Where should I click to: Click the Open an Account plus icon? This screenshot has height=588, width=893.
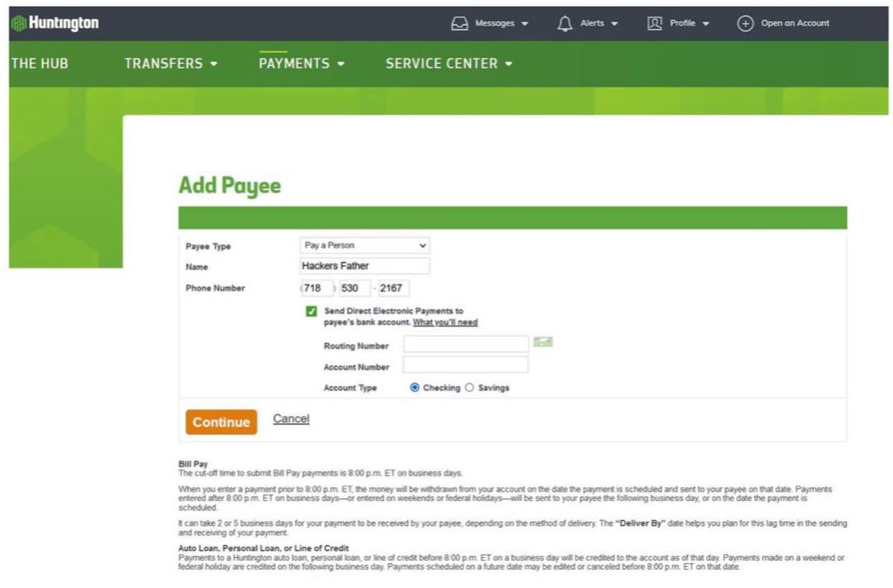tap(745, 23)
